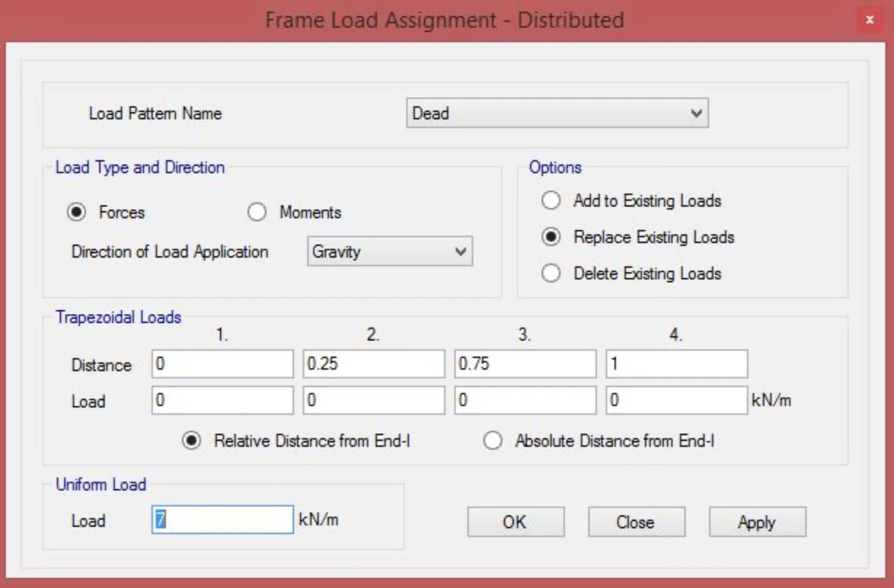Image resolution: width=894 pixels, height=588 pixels.
Task: Click the Distance 2 field showing 0.25
Action: 374,363
